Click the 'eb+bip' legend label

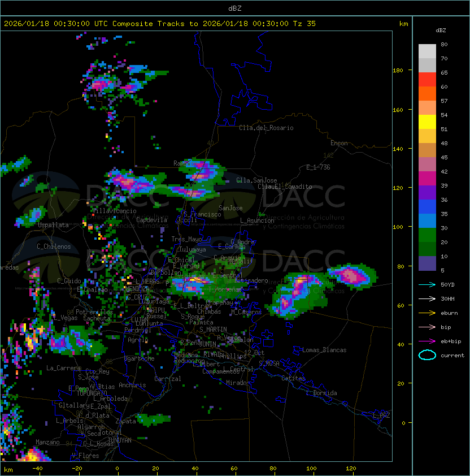pos(451,341)
